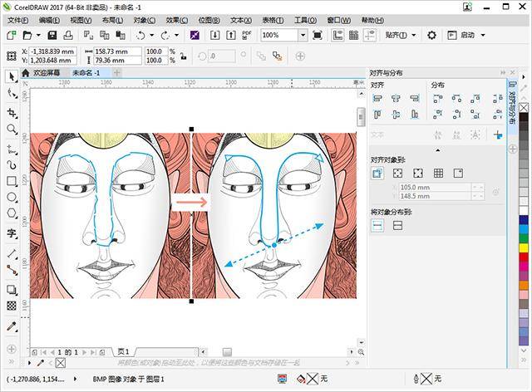The height and width of the screenshot is (392, 532).
Task: Toggle the lock ratio padlock
Action: 184,56
